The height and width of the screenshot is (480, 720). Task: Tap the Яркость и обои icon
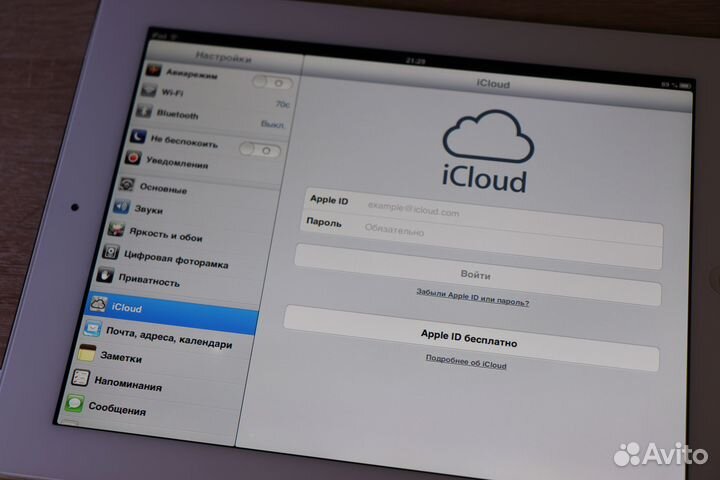coord(116,229)
